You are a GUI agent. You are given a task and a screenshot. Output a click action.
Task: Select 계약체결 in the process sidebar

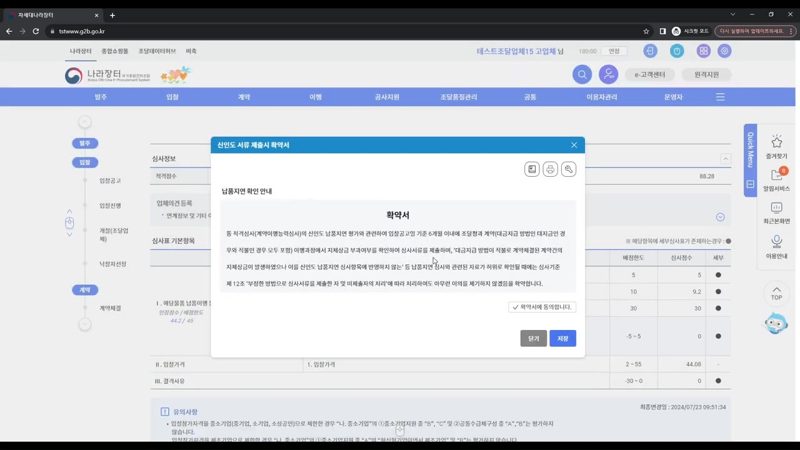click(110, 308)
